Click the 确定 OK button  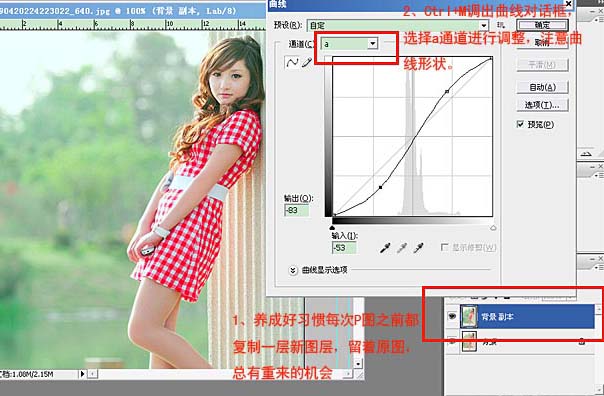[542, 25]
